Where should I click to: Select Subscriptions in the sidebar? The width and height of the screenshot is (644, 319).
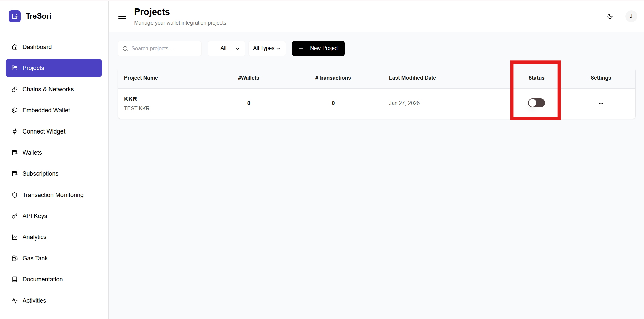point(40,174)
